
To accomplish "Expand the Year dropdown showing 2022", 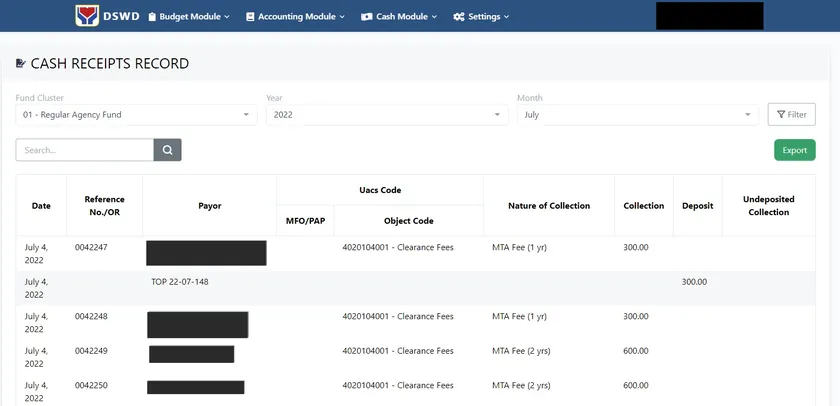I will 387,115.
